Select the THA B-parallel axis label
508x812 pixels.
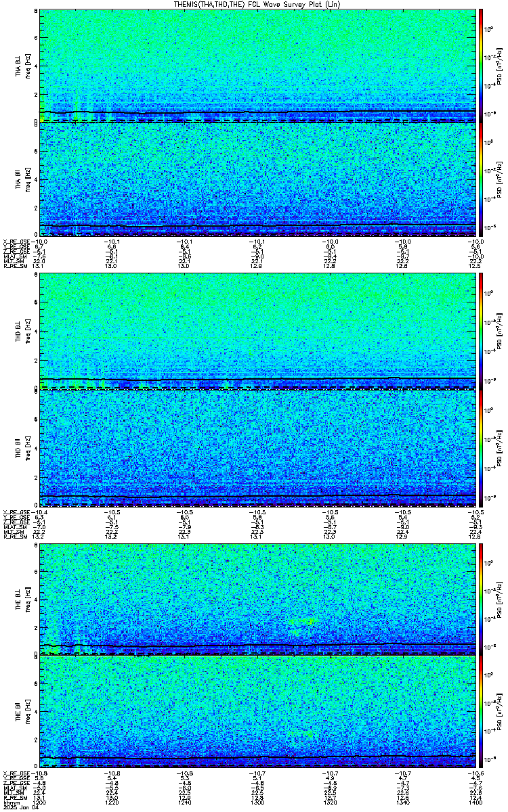pos(18,180)
